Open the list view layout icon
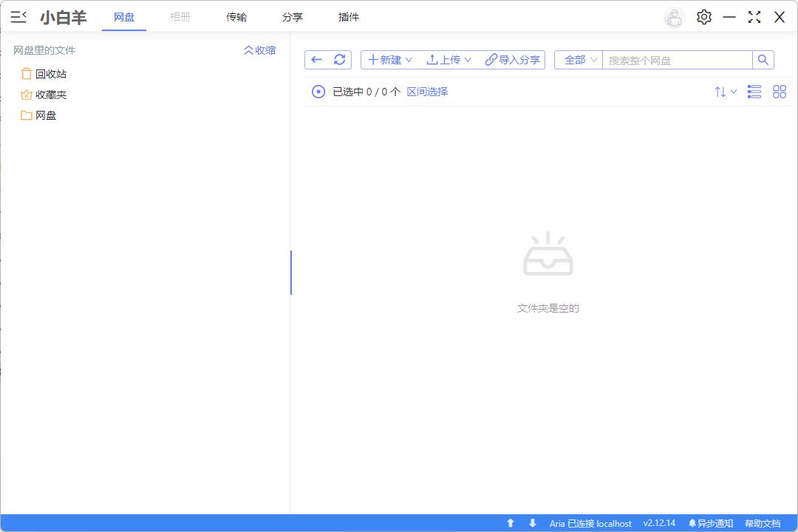This screenshot has height=532, width=798. (x=754, y=92)
